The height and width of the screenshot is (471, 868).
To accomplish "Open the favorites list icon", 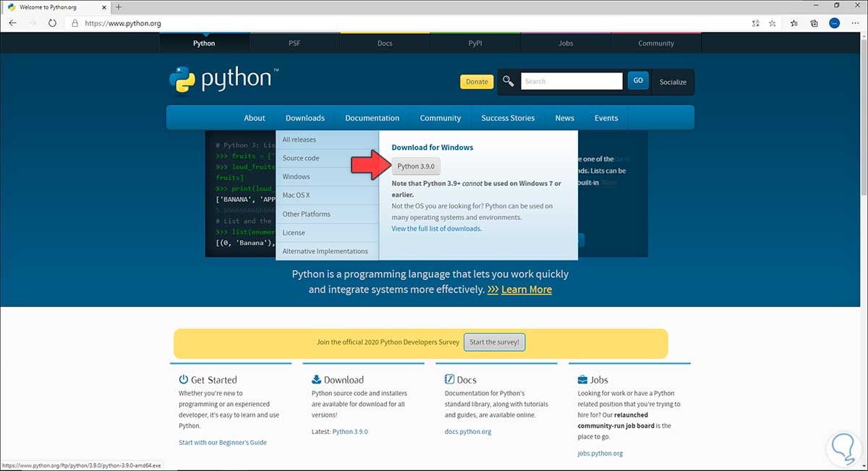I will point(794,23).
